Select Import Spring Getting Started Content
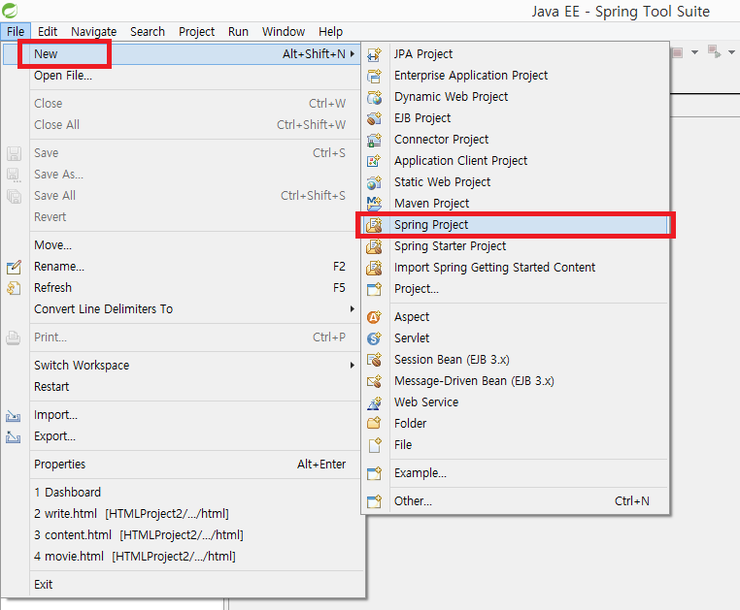 tap(494, 267)
